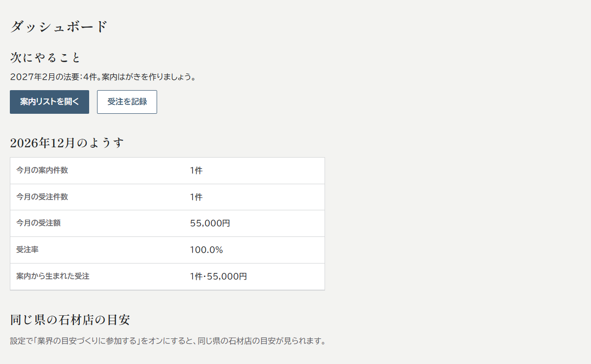The height and width of the screenshot is (364, 591).
Task: Click the 受注を記録 button
Action: (x=127, y=102)
